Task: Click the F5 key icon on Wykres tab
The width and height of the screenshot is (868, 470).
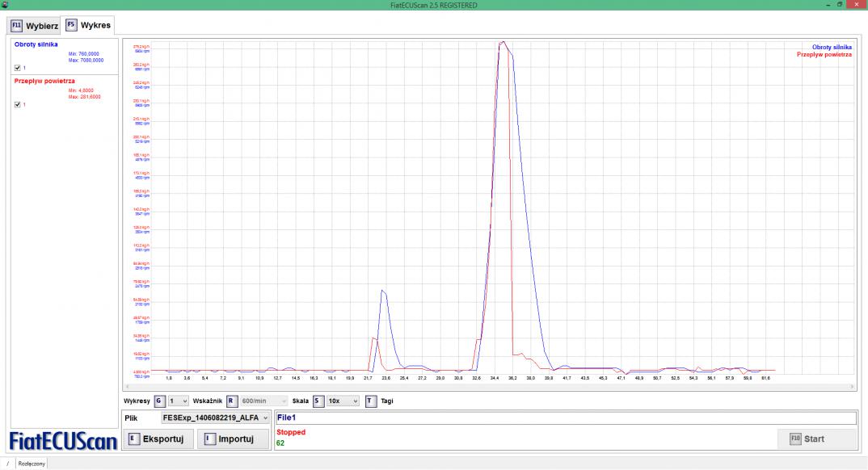Action: 71,25
